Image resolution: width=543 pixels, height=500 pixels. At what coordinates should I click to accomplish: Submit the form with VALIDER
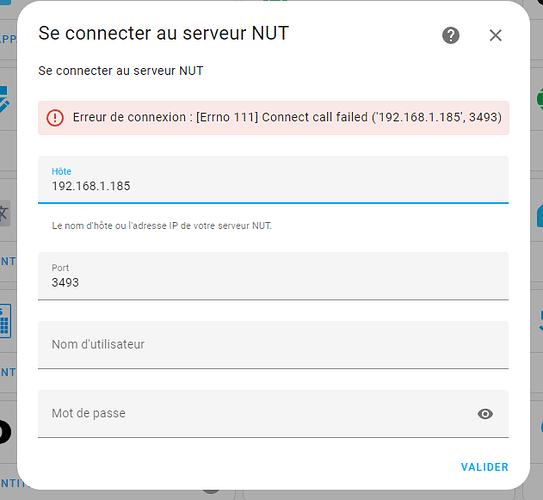[x=484, y=467]
